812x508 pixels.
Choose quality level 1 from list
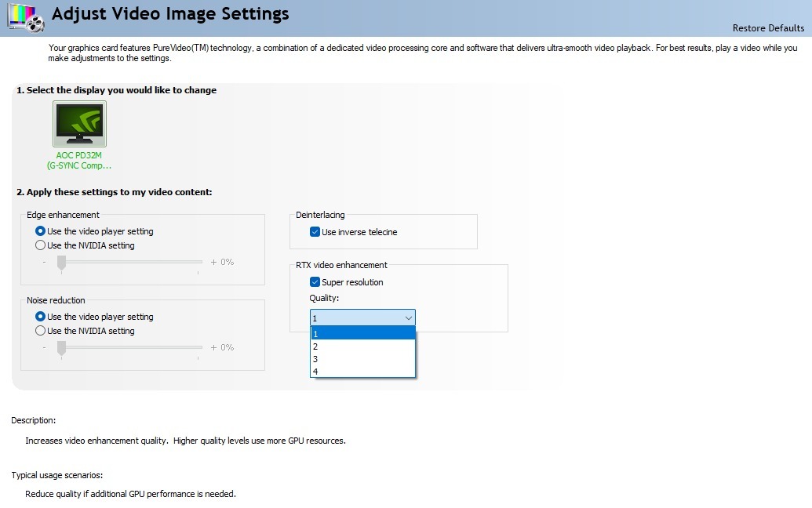point(362,333)
